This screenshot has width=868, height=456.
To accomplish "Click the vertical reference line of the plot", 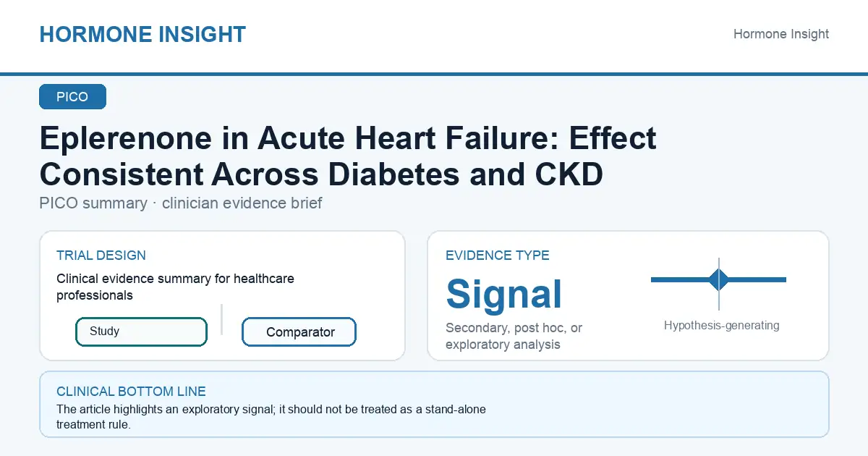I will point(719,284).
